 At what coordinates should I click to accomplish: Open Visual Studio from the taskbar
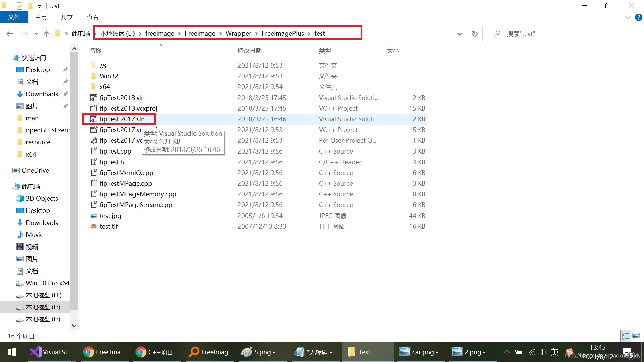point(51,352)
